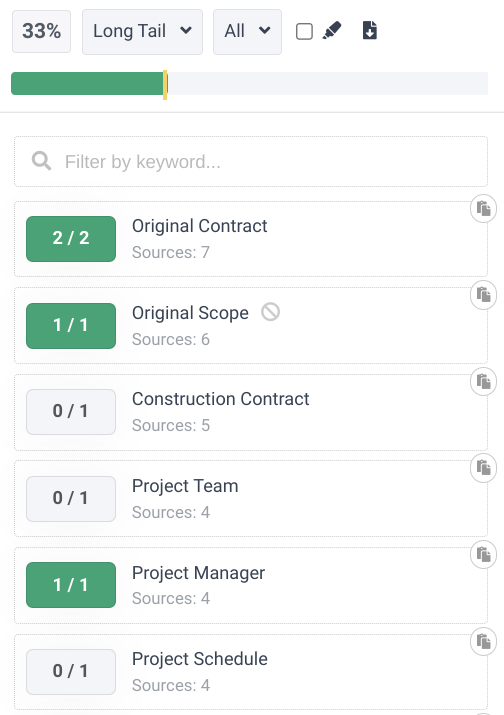Open the Long Tail dropdown
Screen dimensions: 504x715
(142, 32)
